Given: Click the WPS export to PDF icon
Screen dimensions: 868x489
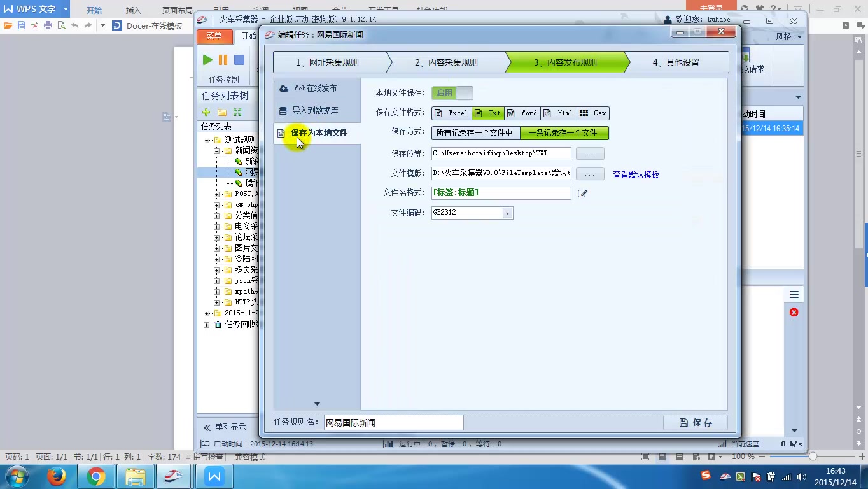Looking at the screenshot, I should 34,26.
